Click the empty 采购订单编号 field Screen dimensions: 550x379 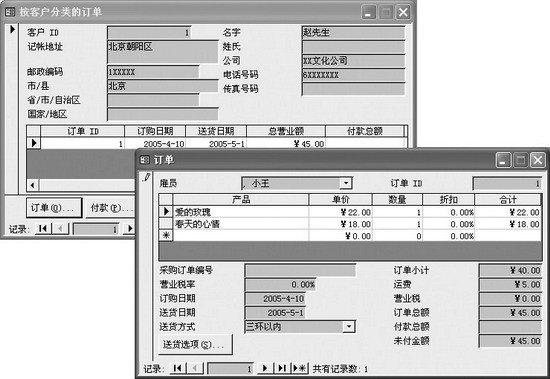(300, 271)
